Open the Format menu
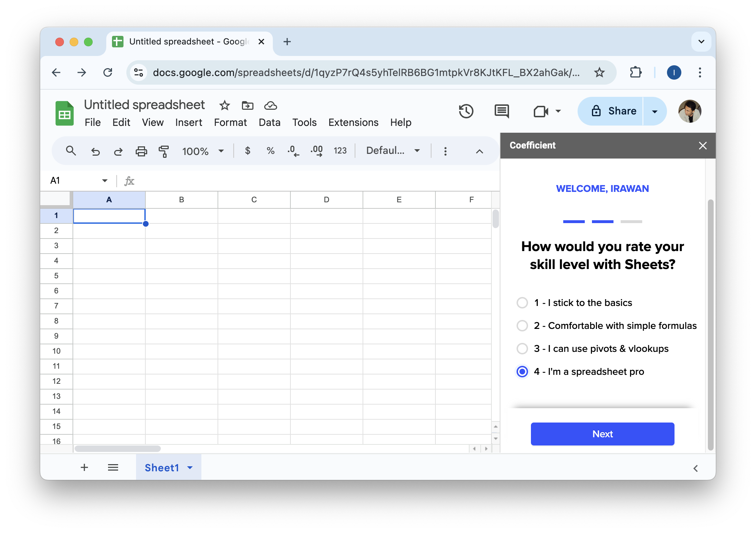 point(230,122)
